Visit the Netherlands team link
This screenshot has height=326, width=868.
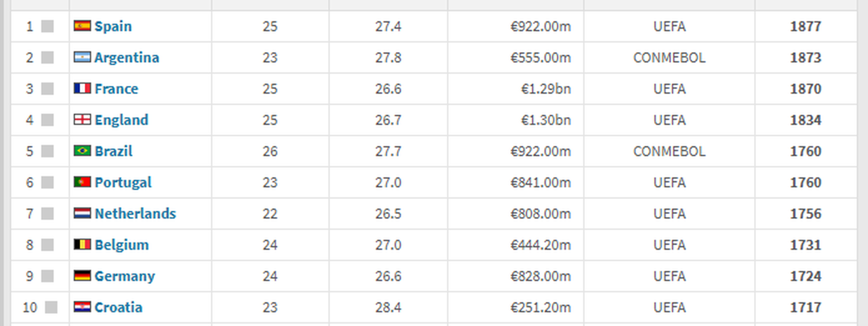[x=135, y=214]
